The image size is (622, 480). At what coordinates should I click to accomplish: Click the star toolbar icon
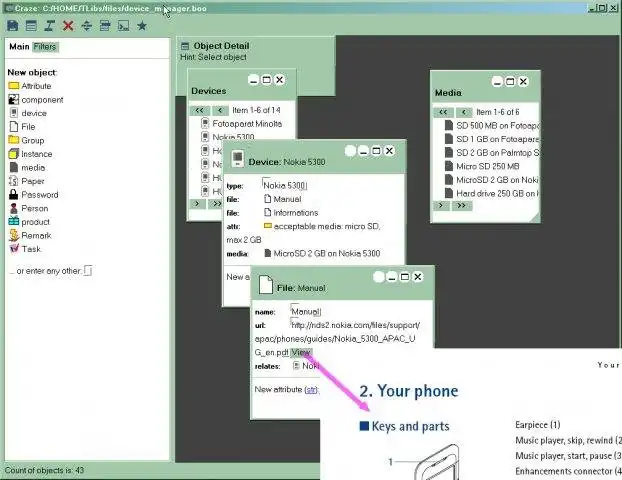pyautogui.click(x=142, y=26)
